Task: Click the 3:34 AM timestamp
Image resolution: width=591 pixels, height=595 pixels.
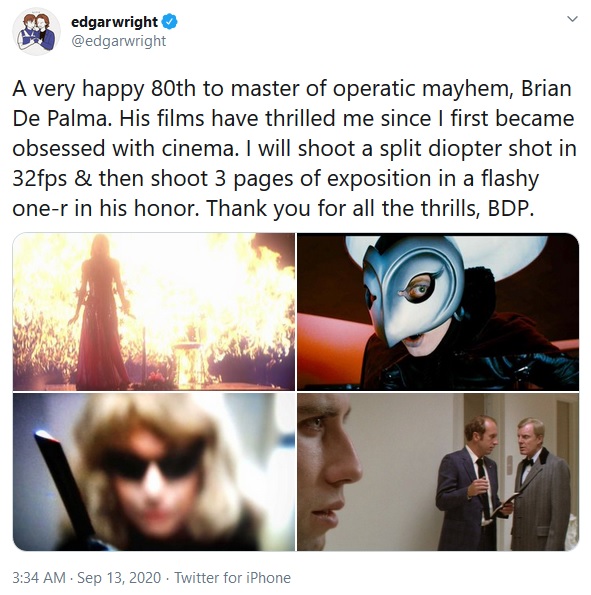Action: 39,578
